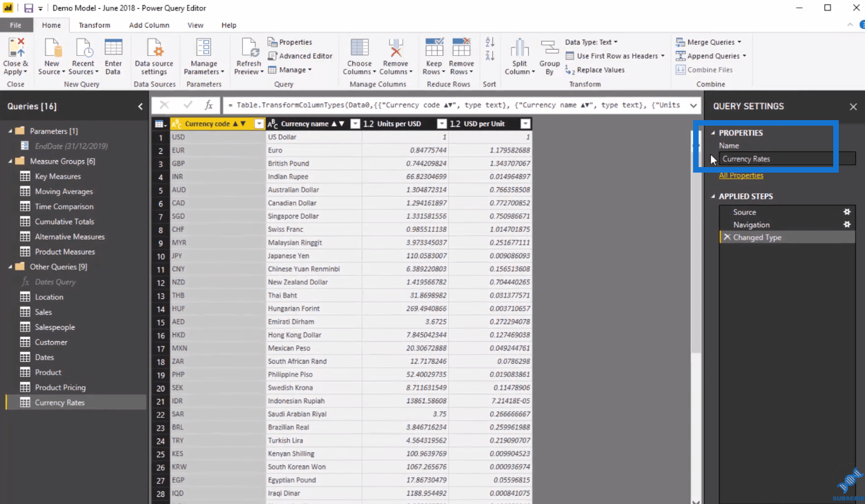Screen dimensions: 865x504
Task: Click the save icon in the title bar
Action: pyautogui.click(x=28, y=8)
